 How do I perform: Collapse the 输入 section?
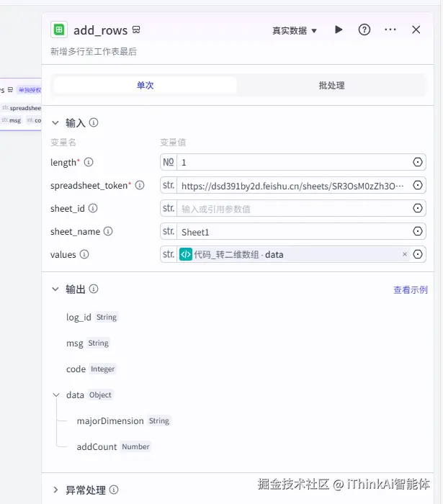(x=55, y=123)
